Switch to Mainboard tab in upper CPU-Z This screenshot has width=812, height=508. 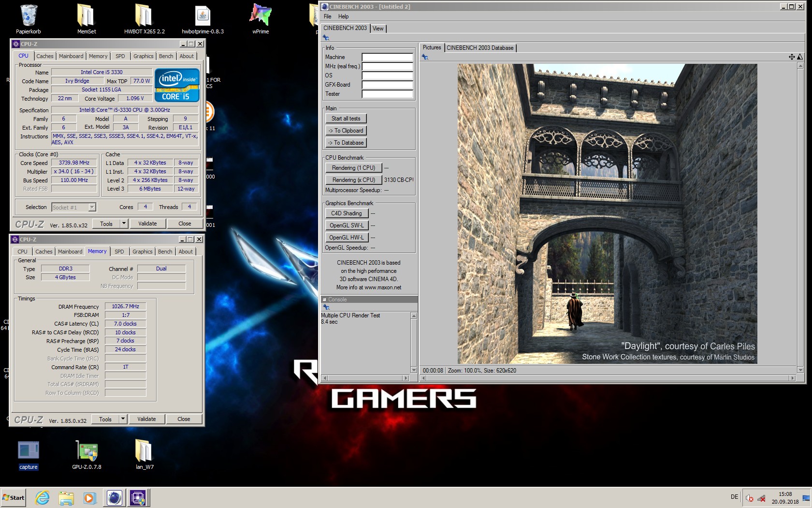tap(71, 56)
